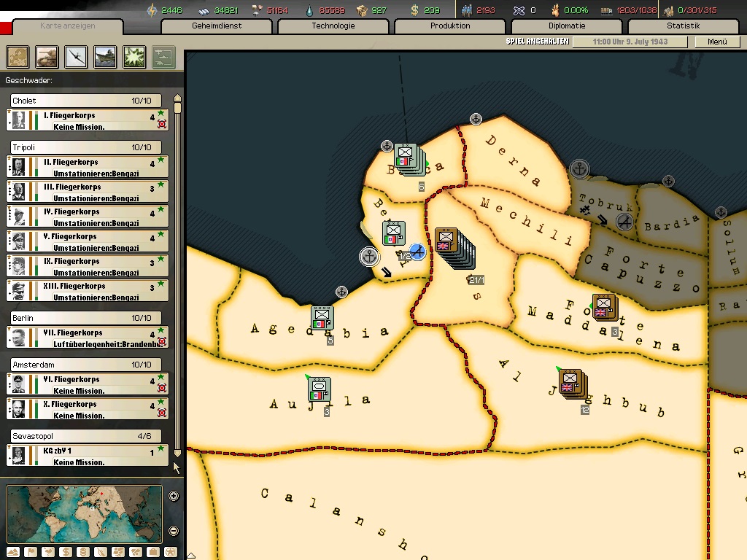This screenshot has width=747, height=560.
Task: Switch to the Technologie tab
Action: point(333,26)
